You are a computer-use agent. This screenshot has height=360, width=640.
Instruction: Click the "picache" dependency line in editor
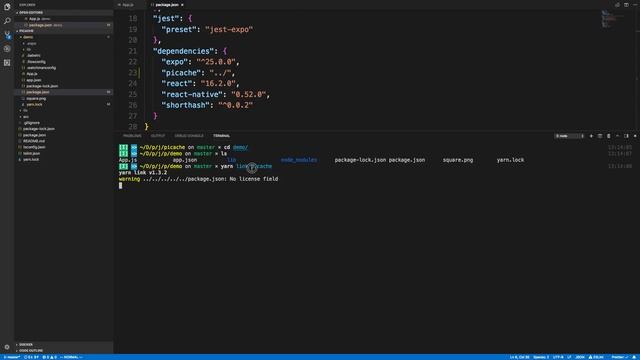click(198, 73)
